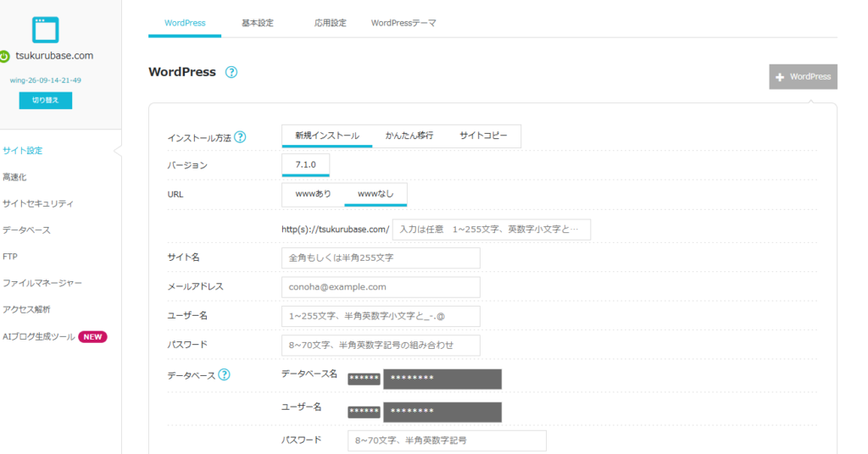Viewport: 868px width, 454px height.
Task: Open データベース in sidebar
Action: pos(26,230)
